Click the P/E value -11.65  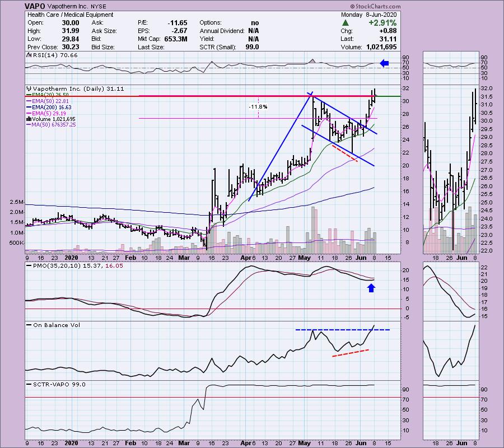pyautogui.click(x=177, y=23)
